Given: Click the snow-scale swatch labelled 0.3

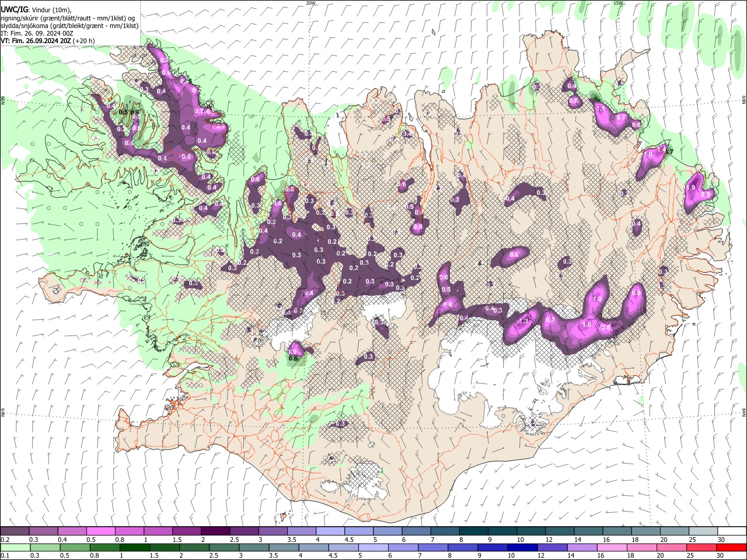Looking at the screenshot, I should coord(44,531).
